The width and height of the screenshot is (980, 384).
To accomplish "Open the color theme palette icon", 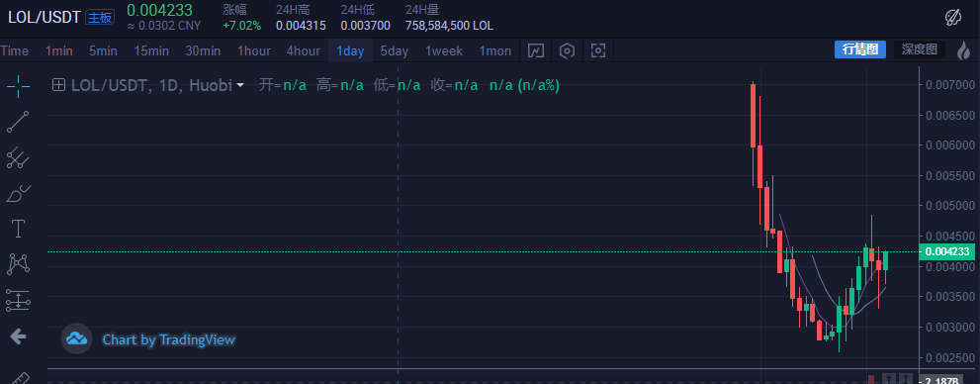I will point(953,18).
